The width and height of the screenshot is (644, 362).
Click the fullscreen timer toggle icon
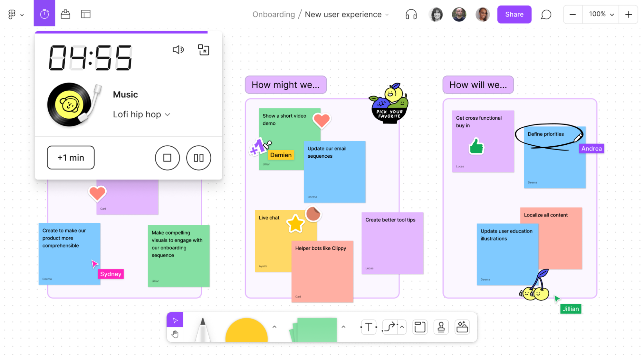click(203, 50)
